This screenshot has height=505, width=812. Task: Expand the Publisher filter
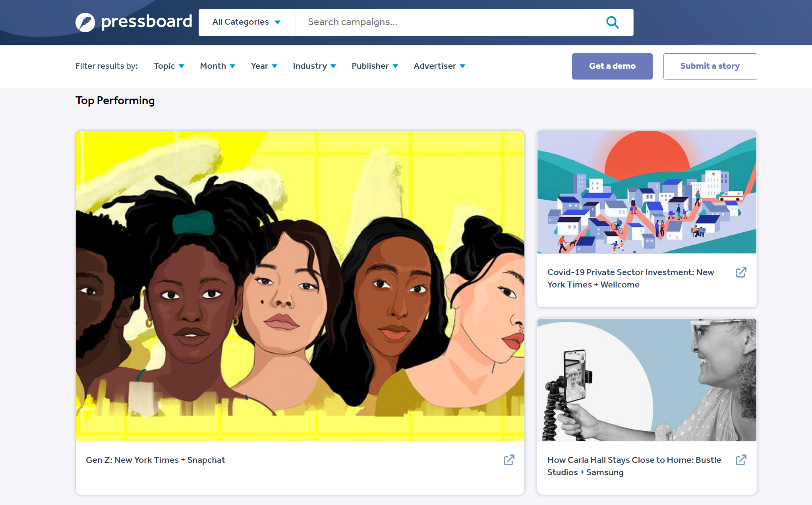click(x=375, y=66)
